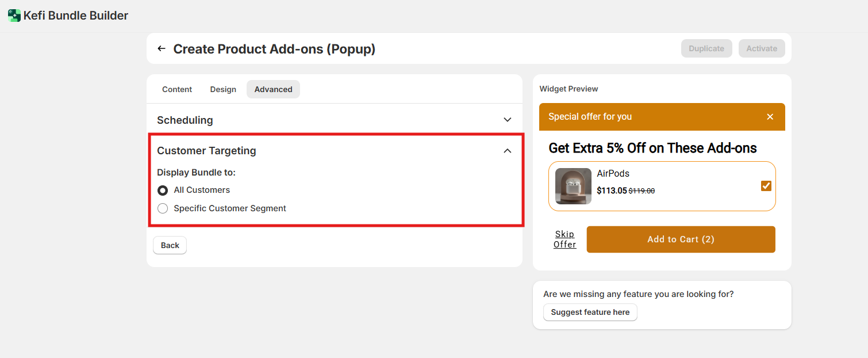
Task: Uncheck the AirPods add-on checkbox
Action: click(x=766, y=186)
